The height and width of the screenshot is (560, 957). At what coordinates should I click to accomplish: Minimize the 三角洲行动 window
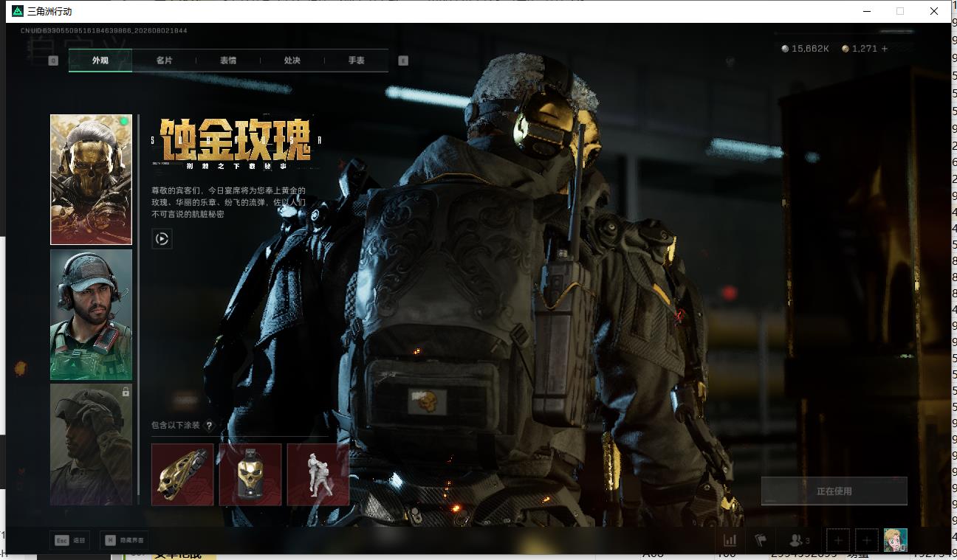click(x=866, y=11)
